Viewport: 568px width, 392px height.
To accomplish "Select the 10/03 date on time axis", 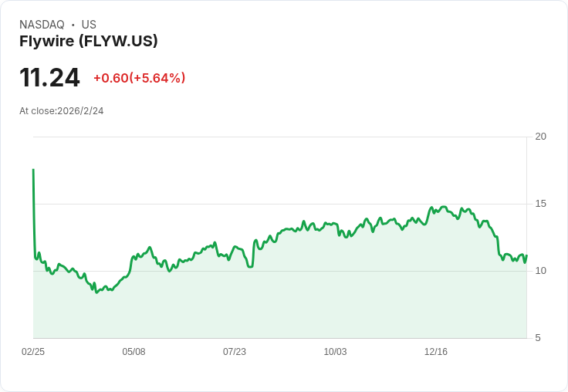I will (335, 352).
